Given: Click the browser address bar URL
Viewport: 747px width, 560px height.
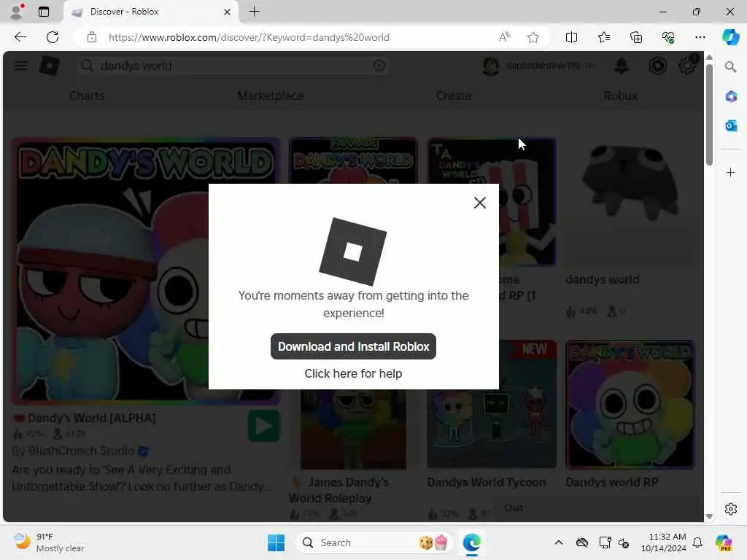Looking at the screenshot, I should pos(249,37).
